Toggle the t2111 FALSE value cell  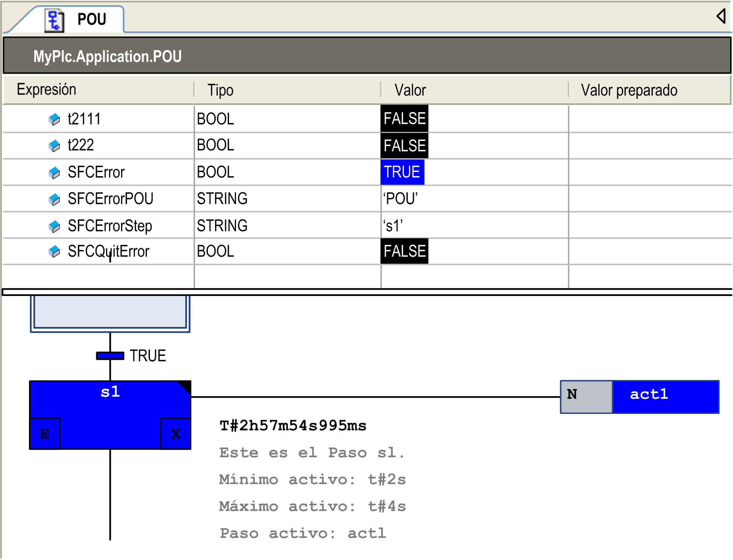point(404,119)
